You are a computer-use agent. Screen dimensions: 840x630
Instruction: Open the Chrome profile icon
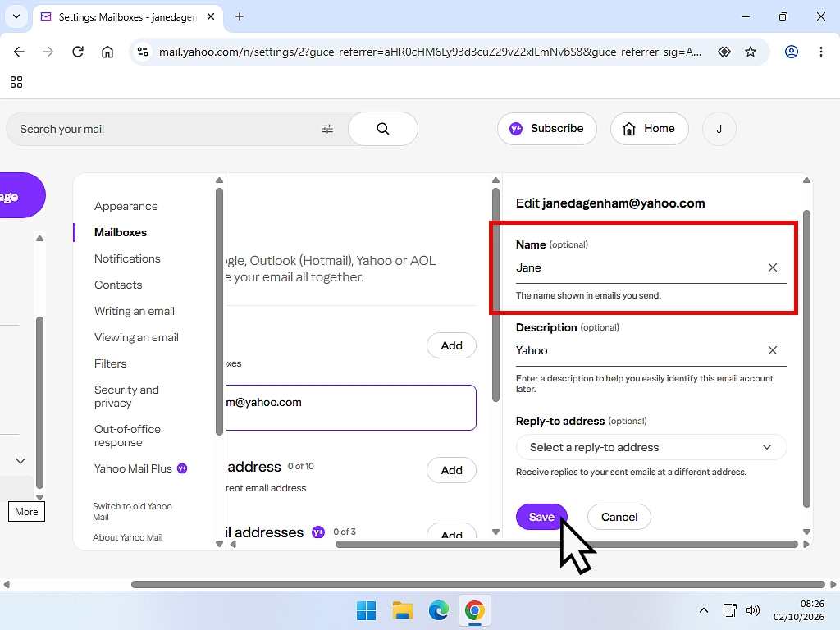[x=792, y=52]
